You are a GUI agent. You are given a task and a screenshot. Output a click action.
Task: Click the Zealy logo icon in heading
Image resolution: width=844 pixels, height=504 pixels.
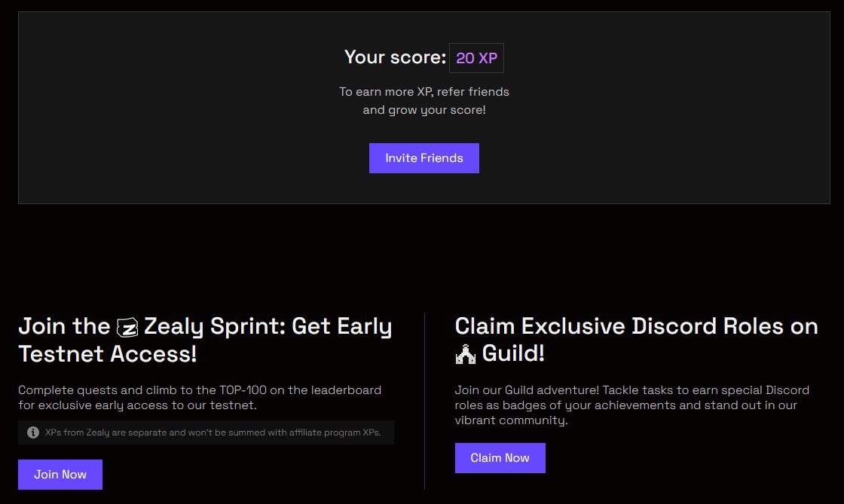pyautogui.click(x=127, y=328)
